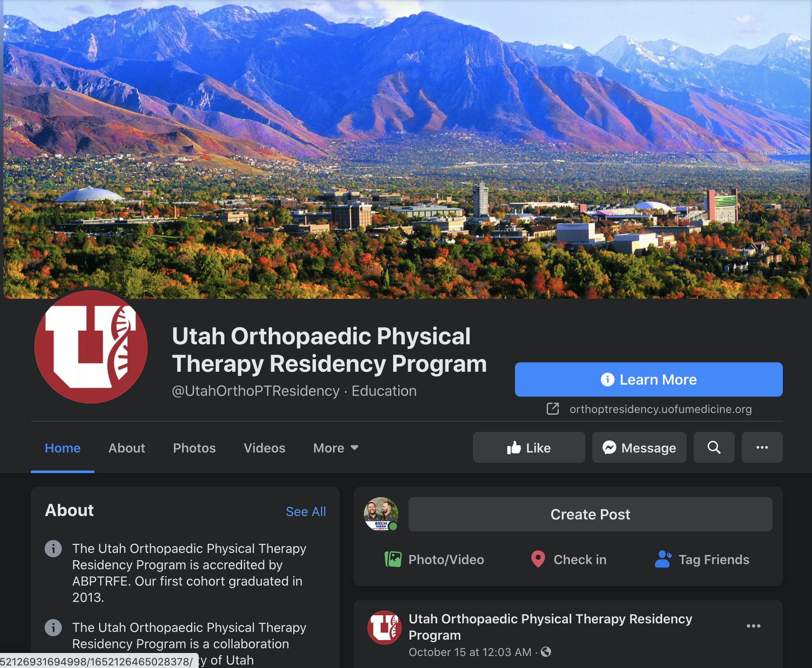
Task: Open orthoptresidency.uofumedicine.org website link
Action: [661, 409]
